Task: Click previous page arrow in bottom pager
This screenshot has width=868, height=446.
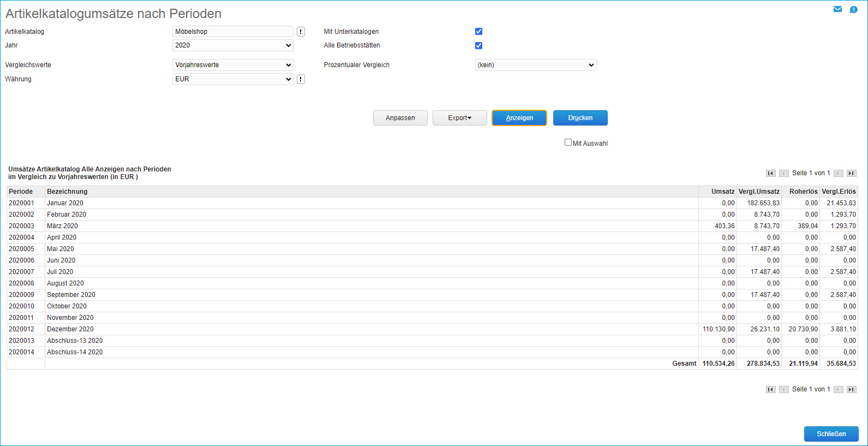Action: 783,389
